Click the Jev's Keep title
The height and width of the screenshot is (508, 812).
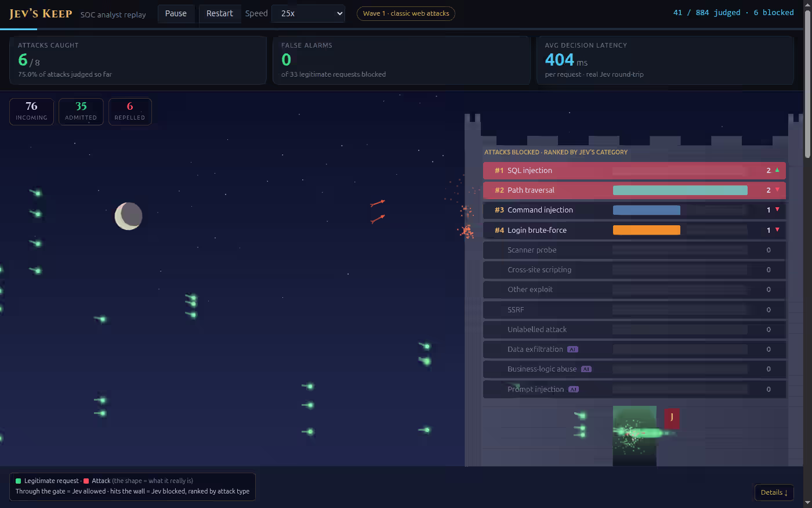(x=41, y=13)
